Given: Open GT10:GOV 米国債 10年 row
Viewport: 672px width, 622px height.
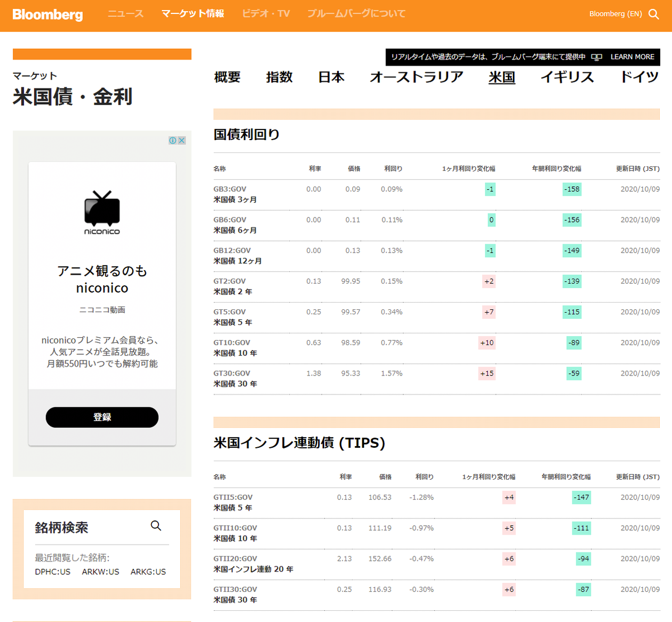Looking at the screenshot, I should [437, 349].
